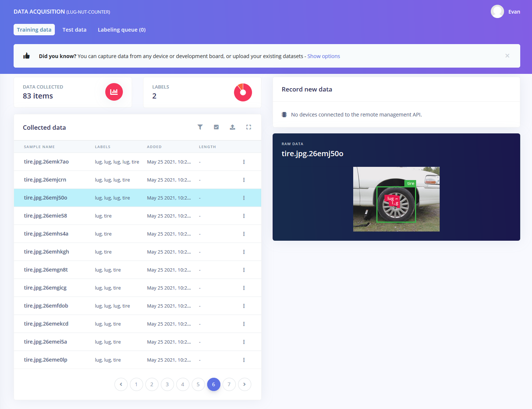Select the Training data tab

click(x=34, y=30)
